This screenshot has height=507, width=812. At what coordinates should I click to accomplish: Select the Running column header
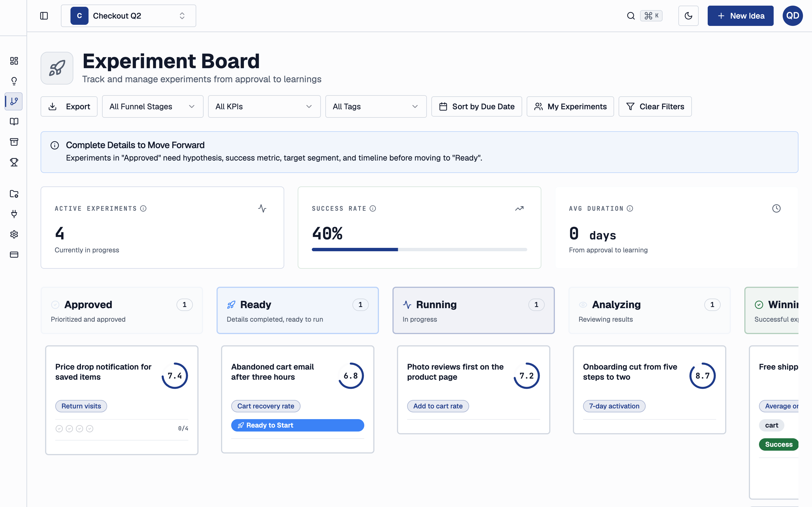(x=473, y=310)
